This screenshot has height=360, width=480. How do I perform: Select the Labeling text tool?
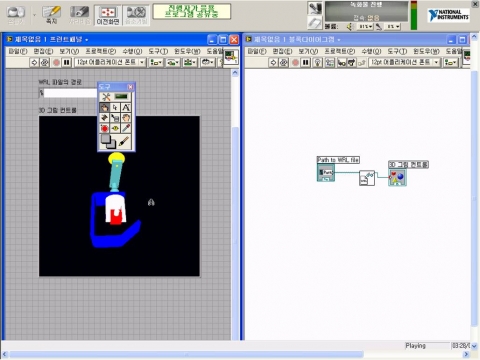126,107
